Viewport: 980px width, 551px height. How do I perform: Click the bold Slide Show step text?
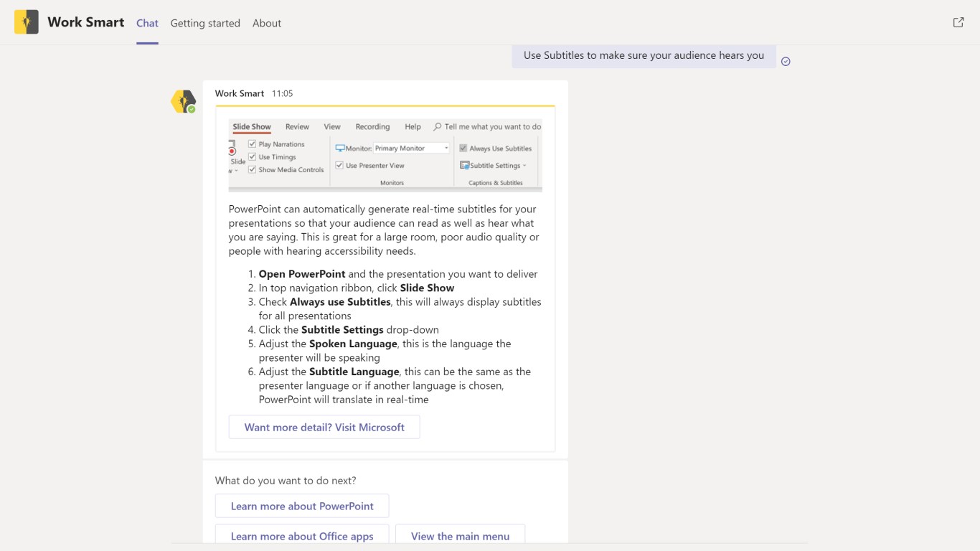[x=427, y=288]
